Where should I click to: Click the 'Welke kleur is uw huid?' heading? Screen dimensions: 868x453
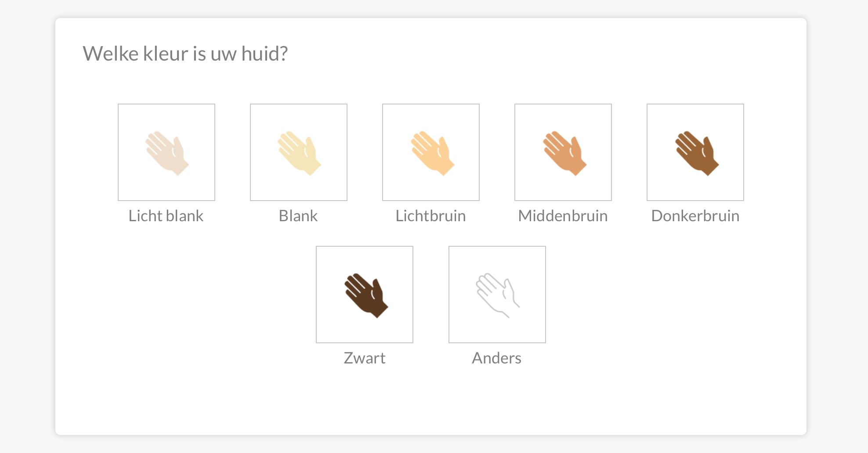[185, 54]
